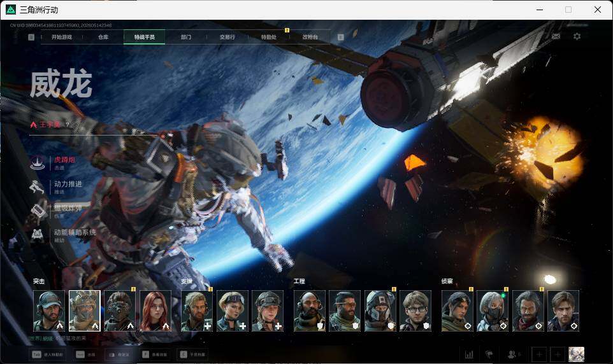Click the 动力推进 skill name
The image size is (613, 364).
click(68, 184)
